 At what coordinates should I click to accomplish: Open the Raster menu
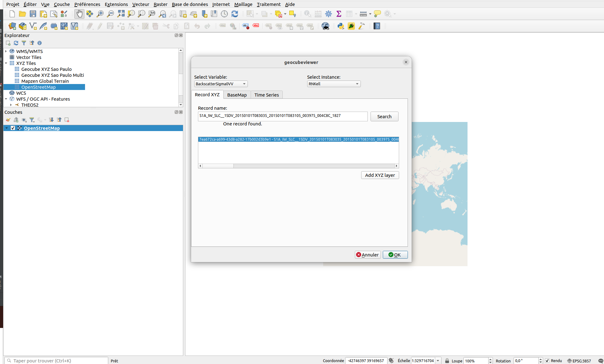[160, 4]
